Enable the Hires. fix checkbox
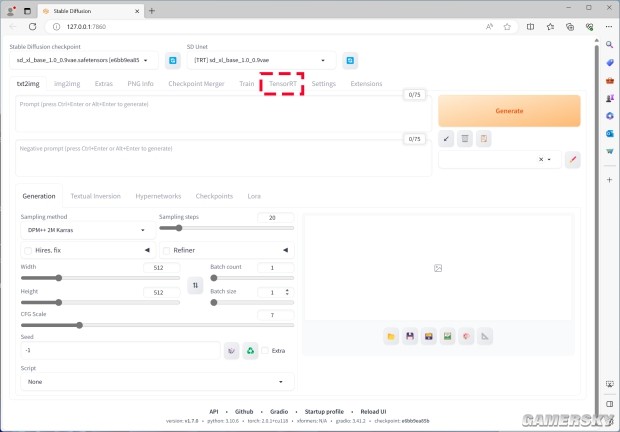Viewport: 620px width, 432px height. (x=28, y=251)
